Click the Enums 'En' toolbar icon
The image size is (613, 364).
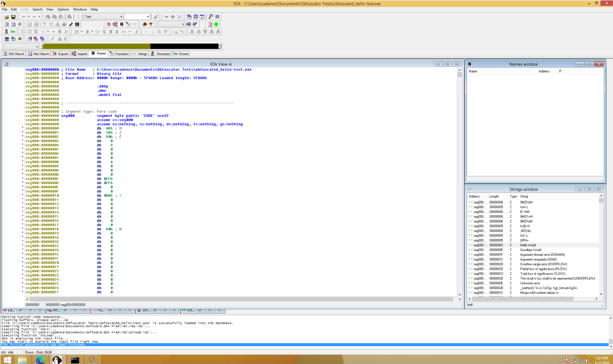pyautogui.click(x=13, y=32)
